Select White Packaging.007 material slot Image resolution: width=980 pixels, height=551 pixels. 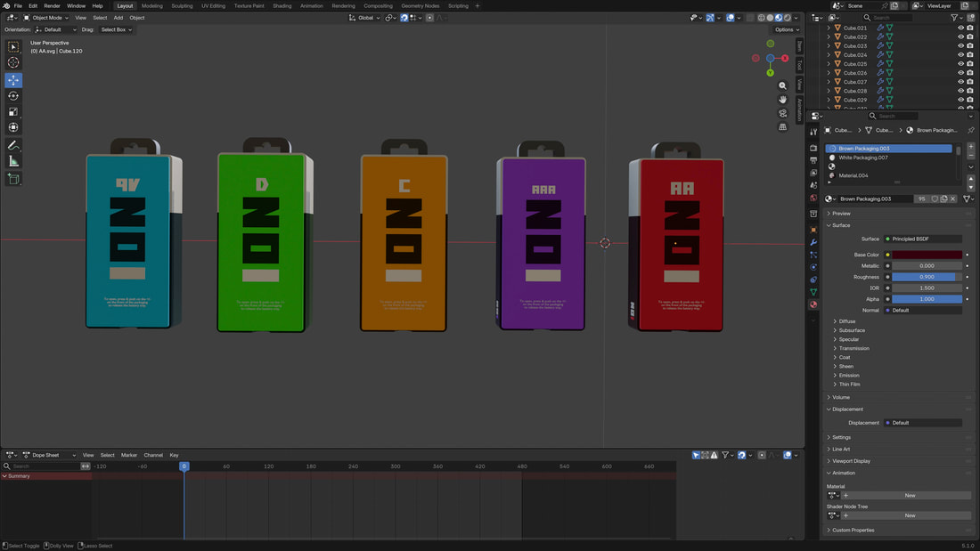pyautogui.click(x=862, y=158)
